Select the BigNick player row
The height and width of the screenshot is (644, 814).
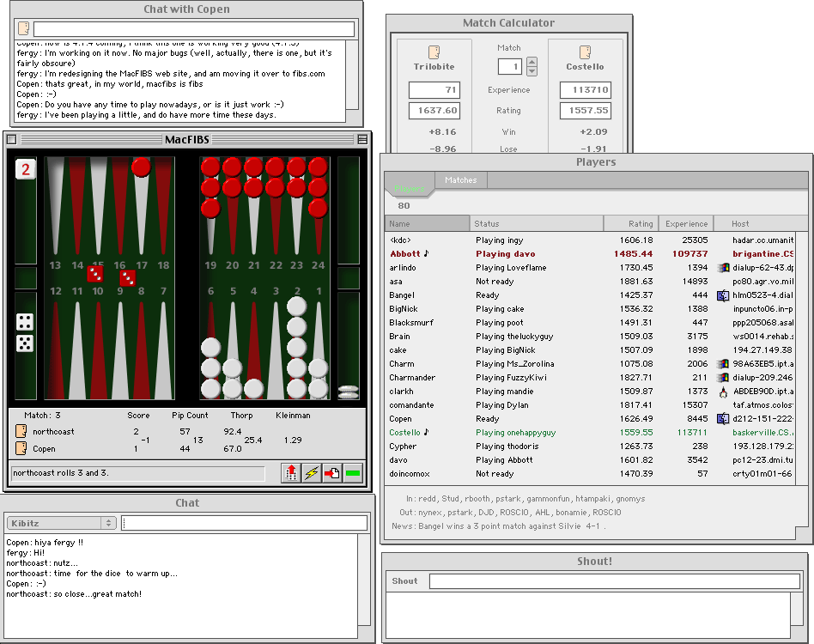click(591, 309)
